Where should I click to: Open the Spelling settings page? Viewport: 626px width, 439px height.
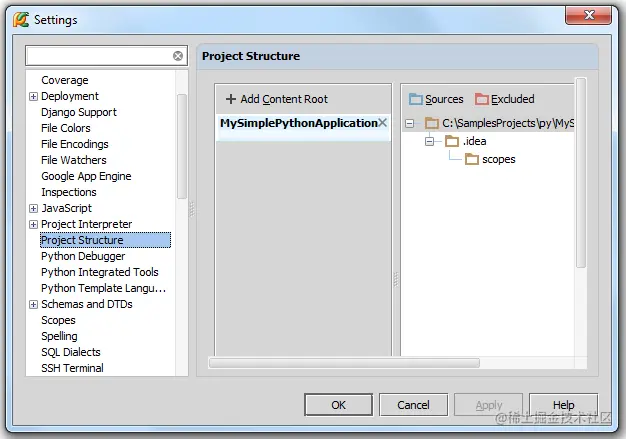pyautogui.click(x=59, y=336)
